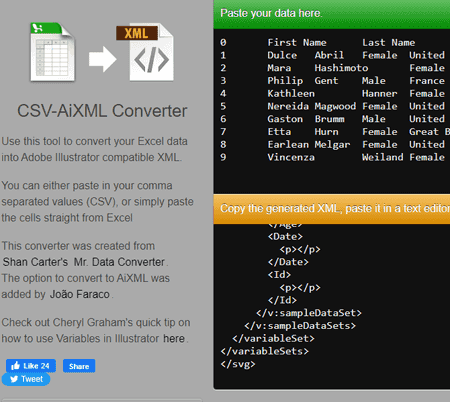Open the João Faraco link
The width and height of the screenshot is (450, 402).
(x=80, y=294)
